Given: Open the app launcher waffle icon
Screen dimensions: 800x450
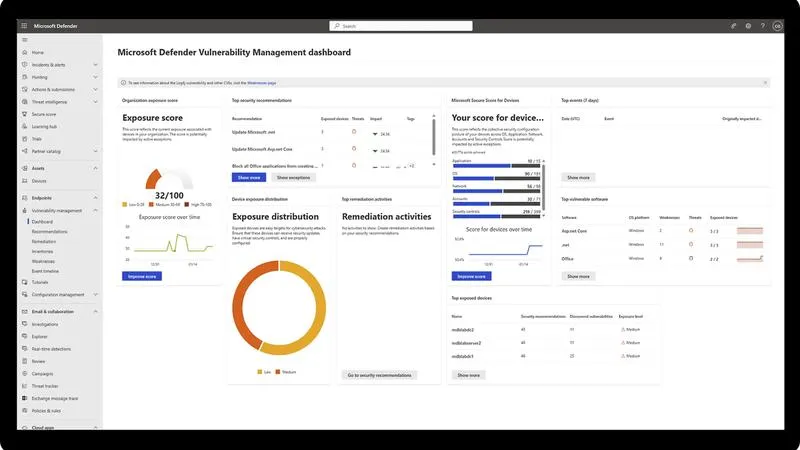Looking at the screenshot, I should [24, 26].
